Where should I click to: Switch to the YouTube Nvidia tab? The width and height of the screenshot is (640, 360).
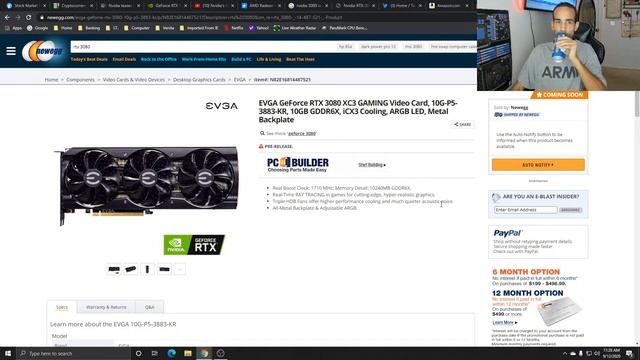(x=213, y=6)
